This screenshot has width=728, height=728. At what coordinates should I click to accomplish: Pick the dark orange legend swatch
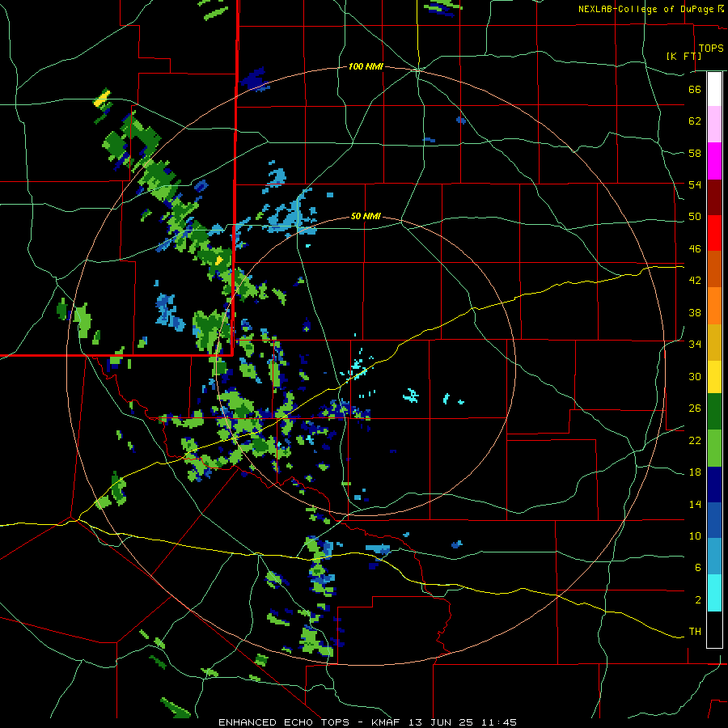tap(714, 269)
